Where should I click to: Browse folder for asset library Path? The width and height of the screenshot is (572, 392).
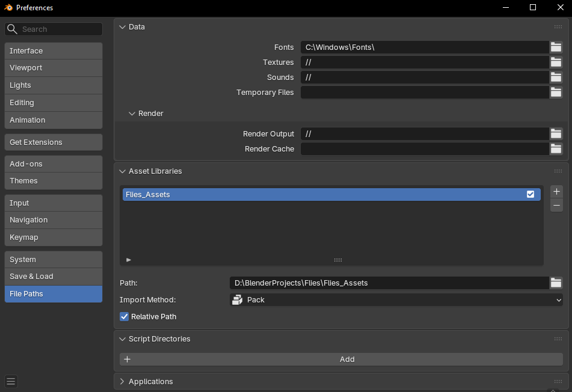[556, 283]
